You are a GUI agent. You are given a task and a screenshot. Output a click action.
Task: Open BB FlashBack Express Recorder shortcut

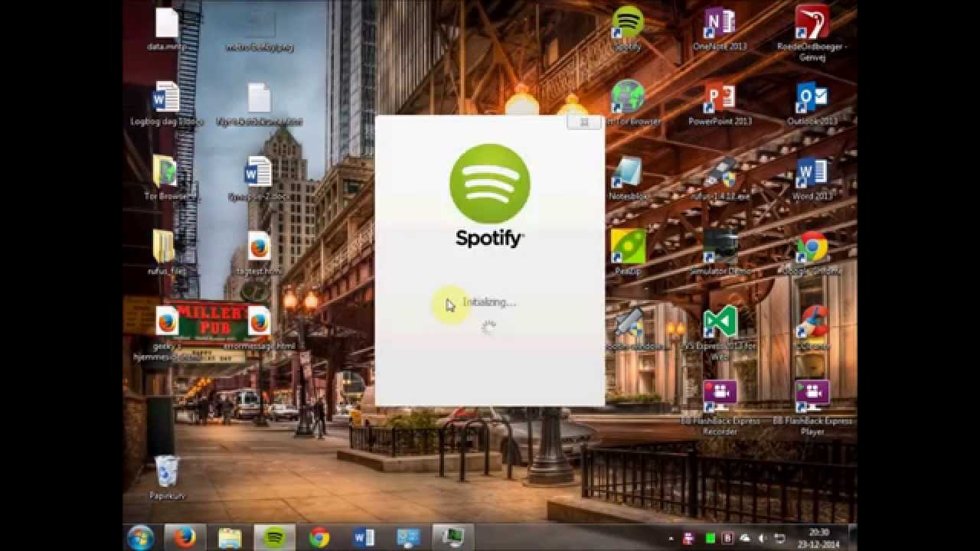coord(720,408)
